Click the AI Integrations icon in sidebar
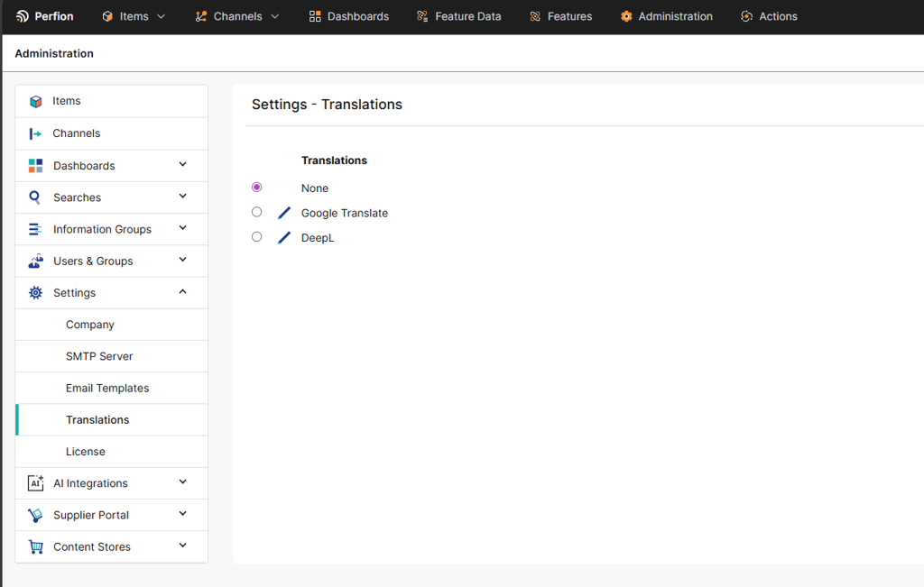 [35, 482]
